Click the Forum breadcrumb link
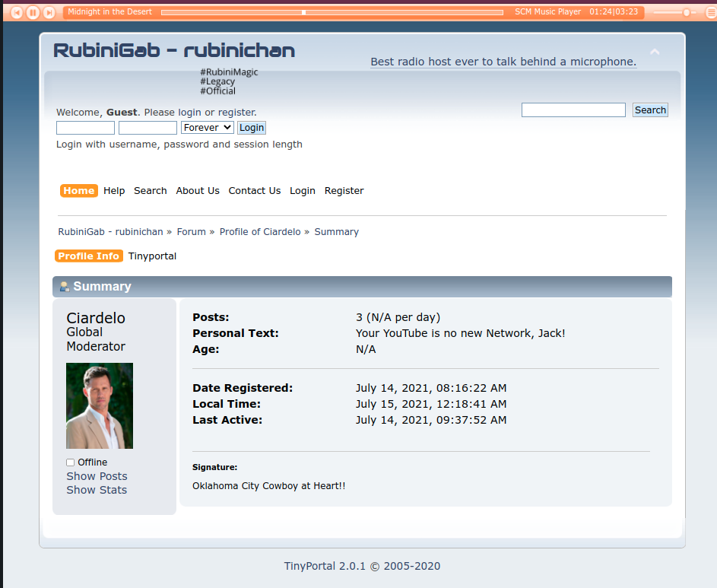 tap(191, 232)
